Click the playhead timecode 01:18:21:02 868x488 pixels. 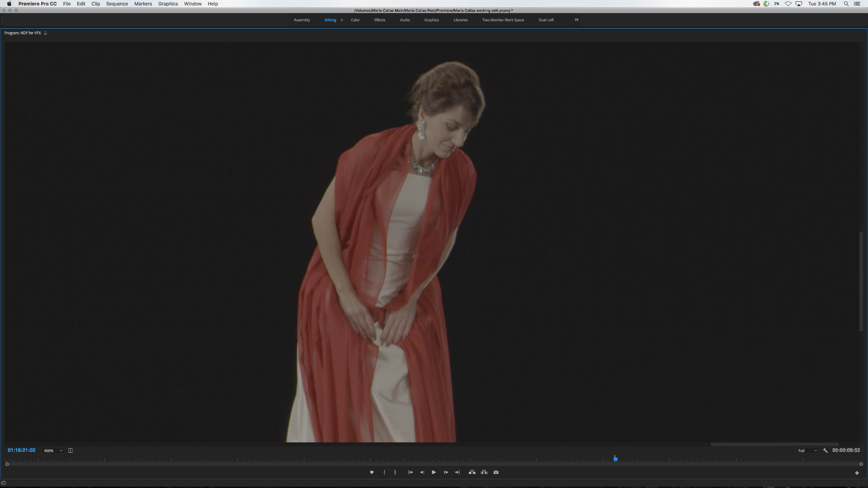[x=21, y=450]
